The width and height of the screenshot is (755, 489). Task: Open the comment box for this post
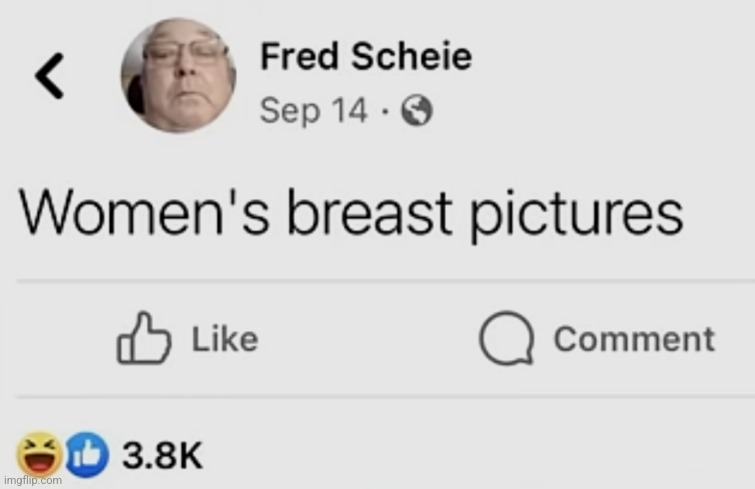tap(597, 338)
